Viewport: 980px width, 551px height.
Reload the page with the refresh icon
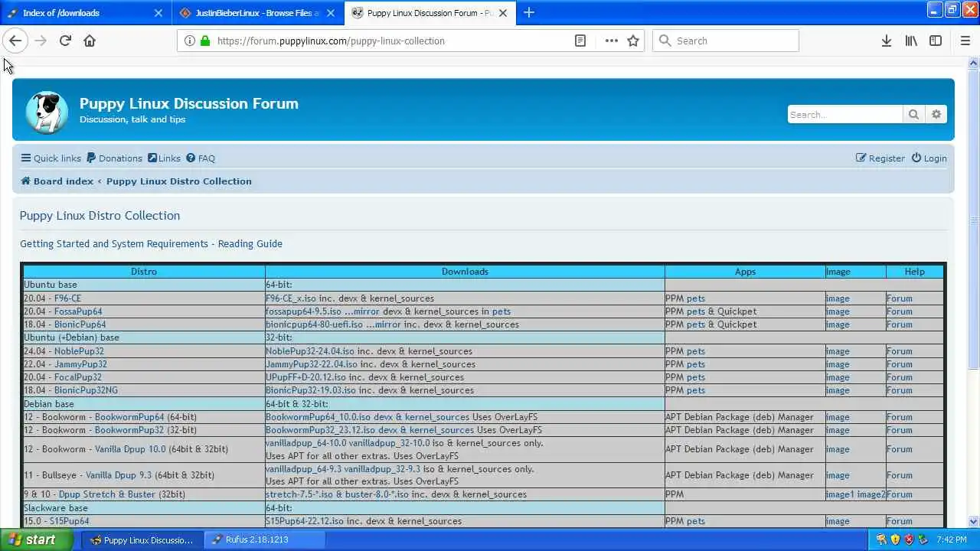(65, 41)
